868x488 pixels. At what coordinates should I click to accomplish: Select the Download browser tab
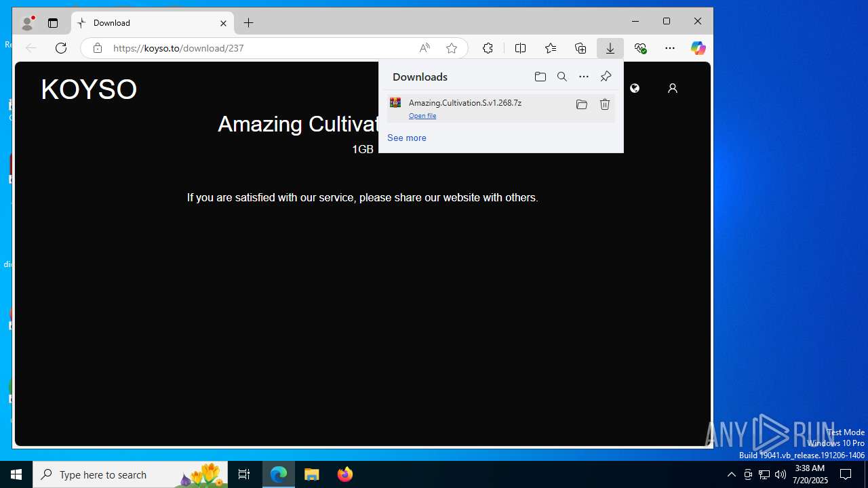[152, 23]
